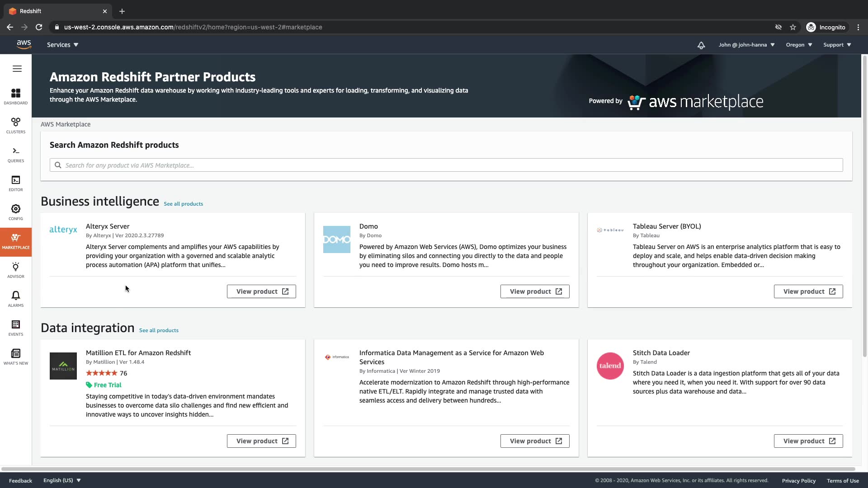The height and width of the screenshot is (488, 868).
Task: Open the Advisor lightbulb icon
Action: [16, 270]
